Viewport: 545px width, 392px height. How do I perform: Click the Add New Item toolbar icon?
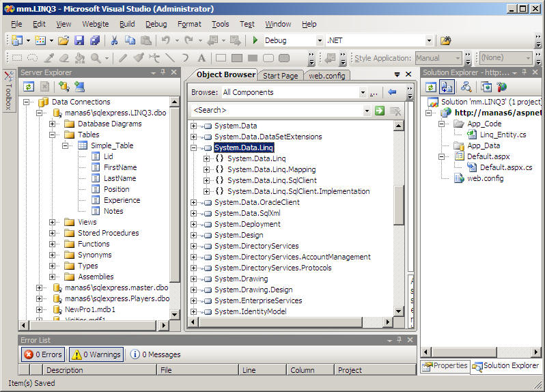click(40, 41)
